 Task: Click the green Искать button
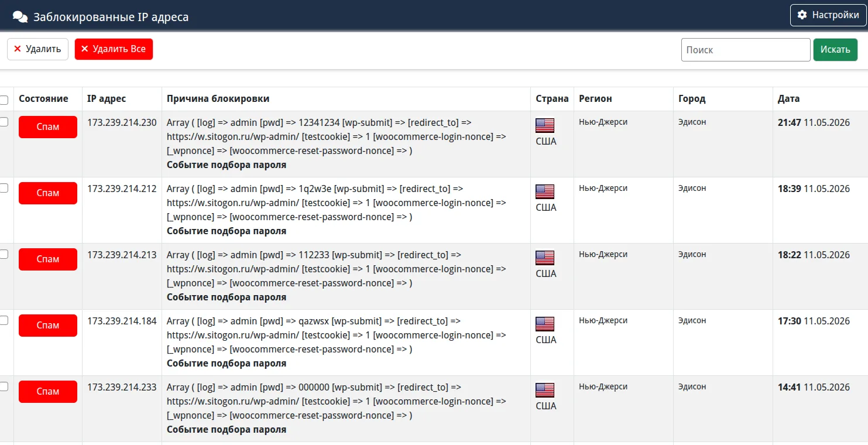[835, 50]
